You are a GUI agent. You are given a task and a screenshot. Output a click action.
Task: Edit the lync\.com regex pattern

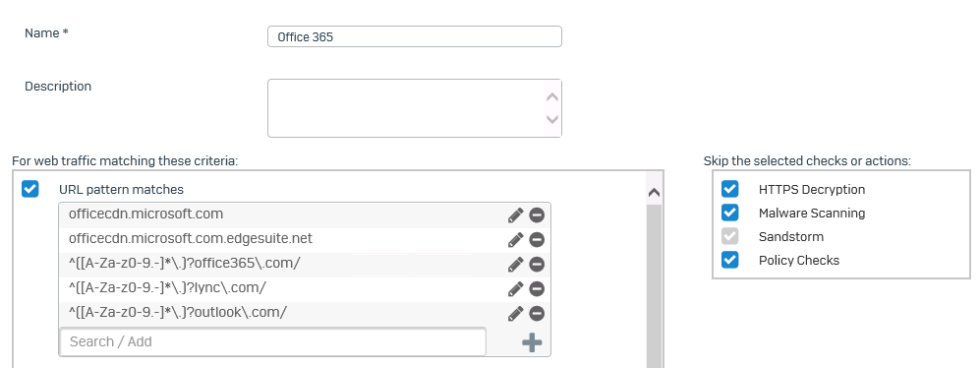[515, 288]
